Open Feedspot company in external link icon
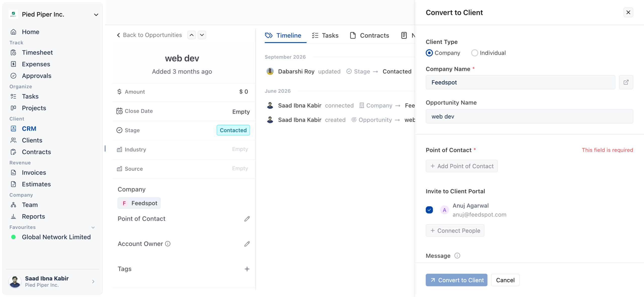This screenshot has height=297, width=644. [626, 82]
